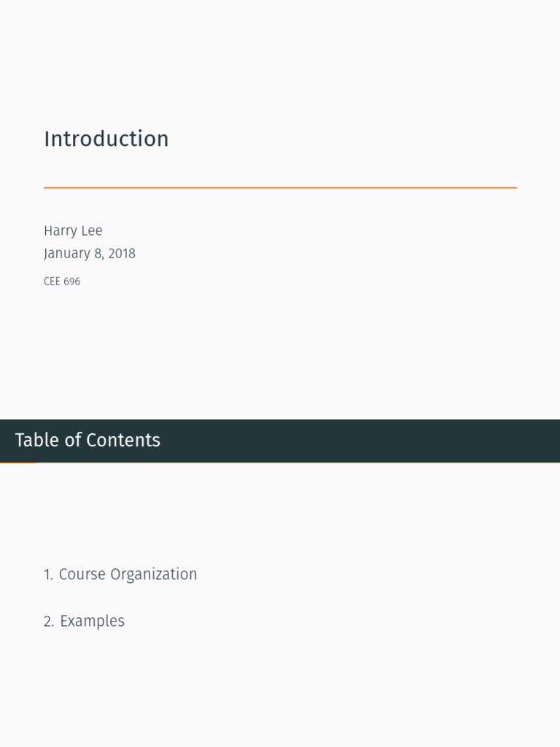Click the number 1. before Course Organization
The image size is (560, 747).
49,575
